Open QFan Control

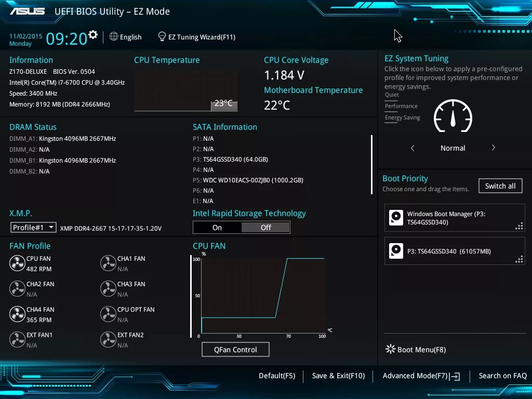coord(235,350)
